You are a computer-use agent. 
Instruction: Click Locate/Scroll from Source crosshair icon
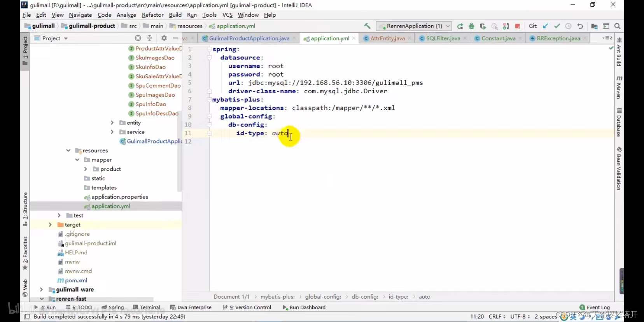(x=138, y=38)
